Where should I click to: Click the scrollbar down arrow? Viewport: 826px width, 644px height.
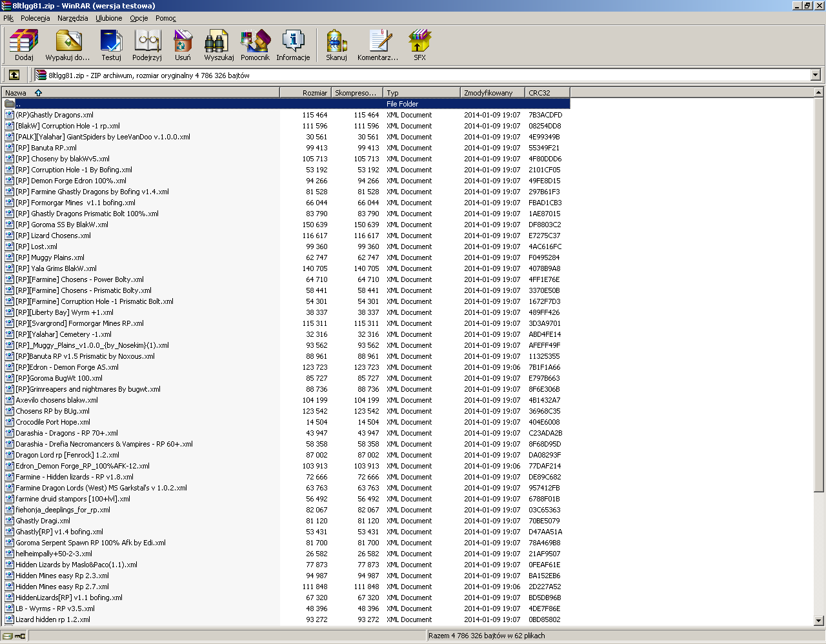click(819, 621)
